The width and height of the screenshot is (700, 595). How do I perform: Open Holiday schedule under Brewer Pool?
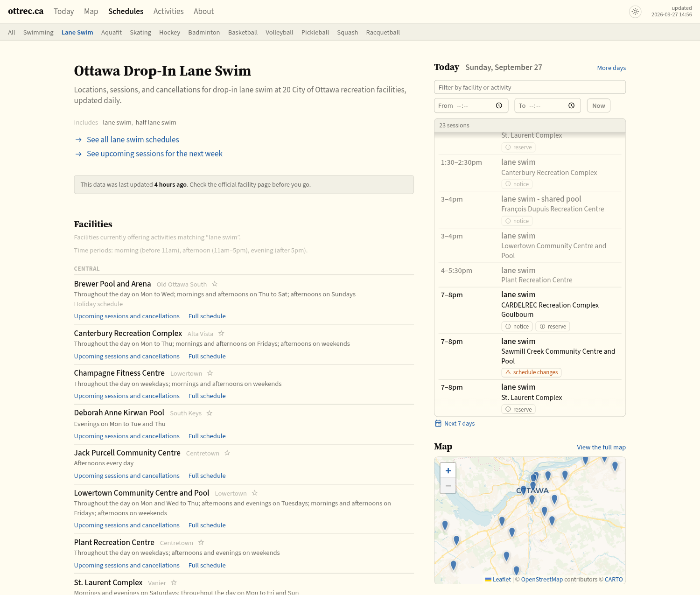click(x=98, y=304)
